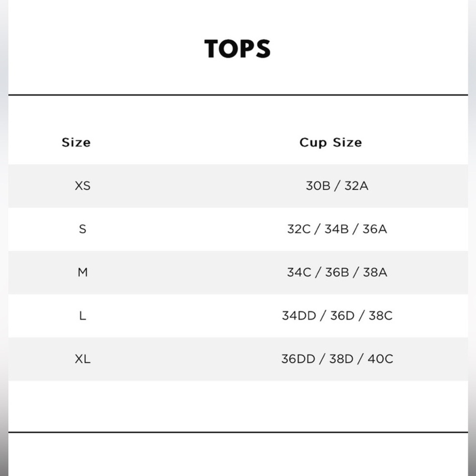Click the 40C text in XL row
The height and width of the screenshot is (476, 476).
[x=380, y=359]
